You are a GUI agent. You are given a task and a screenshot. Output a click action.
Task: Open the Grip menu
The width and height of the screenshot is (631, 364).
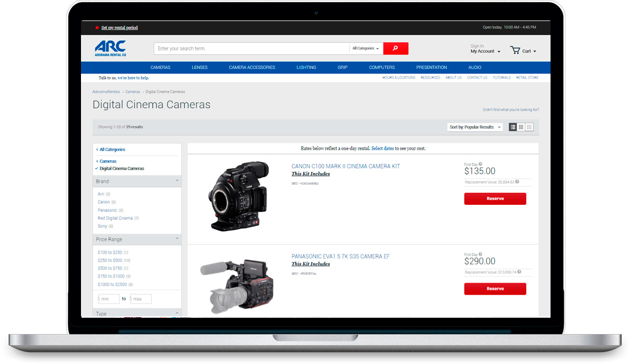(343, 67)
